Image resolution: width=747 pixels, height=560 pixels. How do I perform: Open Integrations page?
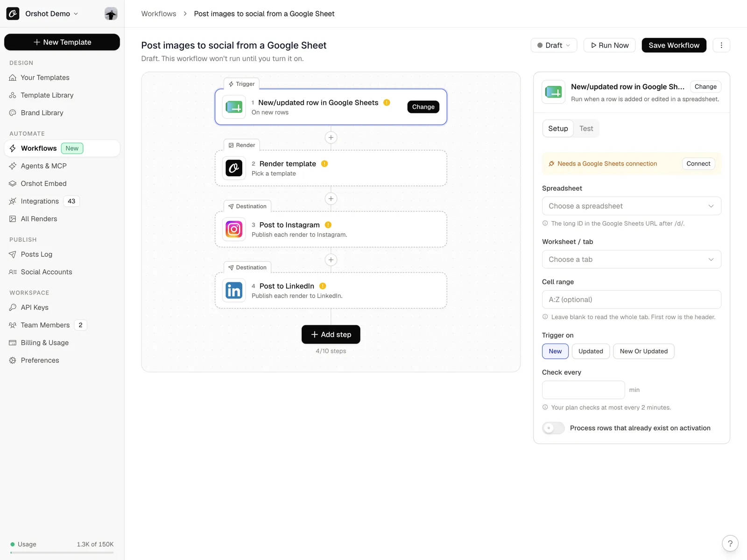click(x=62, y=201)
